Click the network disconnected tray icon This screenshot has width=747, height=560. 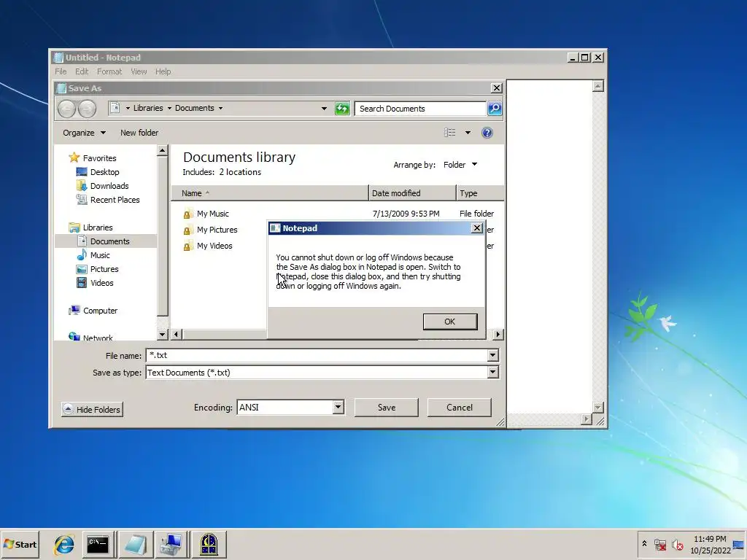pyautogui.click(x=659, y=544)
